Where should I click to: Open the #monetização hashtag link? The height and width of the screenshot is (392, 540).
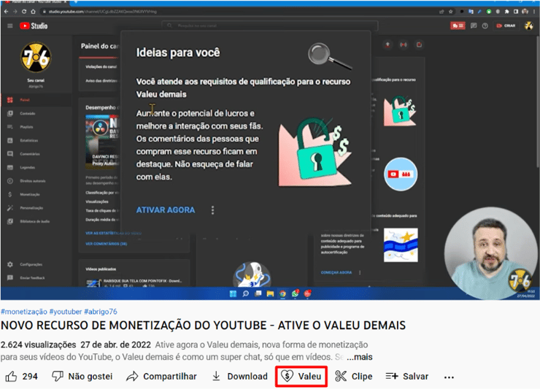click(x=24, y=312)
